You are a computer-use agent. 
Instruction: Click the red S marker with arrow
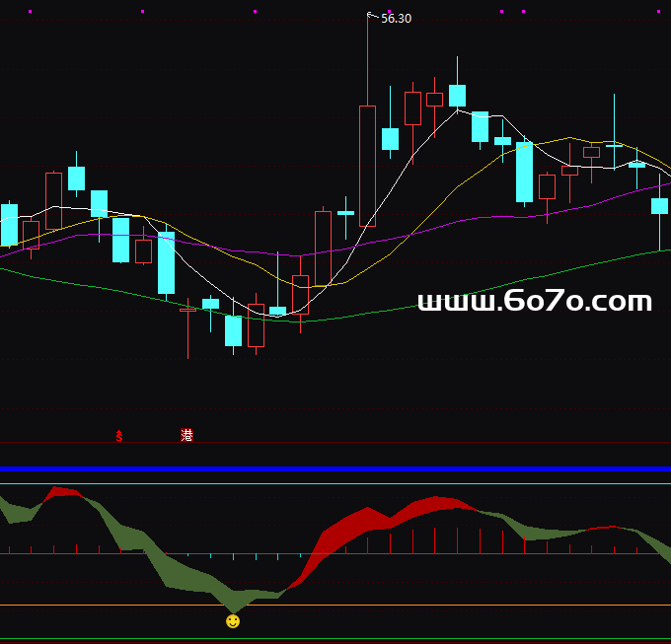pyautogui.click(x=119, y=436)
